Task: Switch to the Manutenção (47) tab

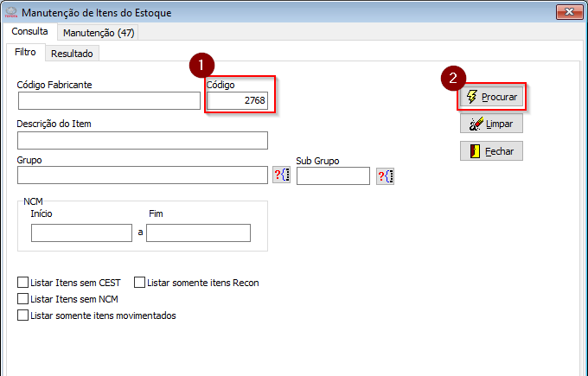Action: [x=99, y=33]
